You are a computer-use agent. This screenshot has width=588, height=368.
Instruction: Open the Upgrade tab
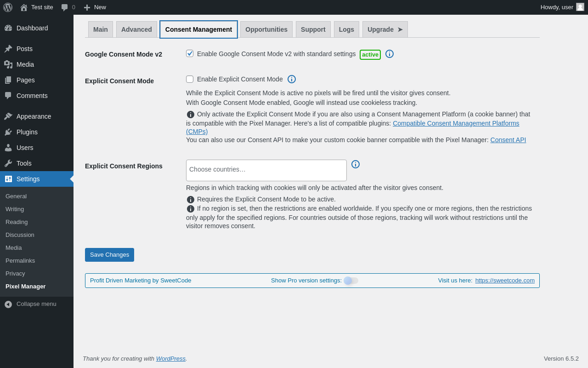tap(385, 29)
